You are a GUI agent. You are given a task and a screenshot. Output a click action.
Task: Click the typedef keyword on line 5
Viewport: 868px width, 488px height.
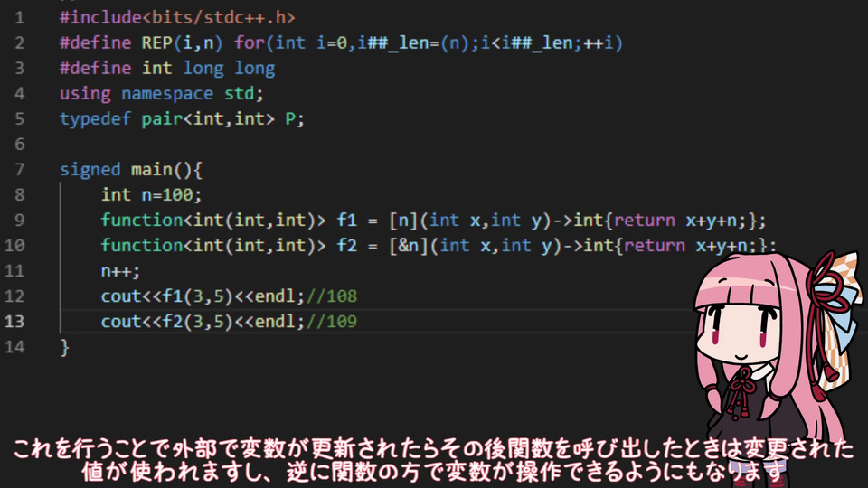(x=95, y=119)
